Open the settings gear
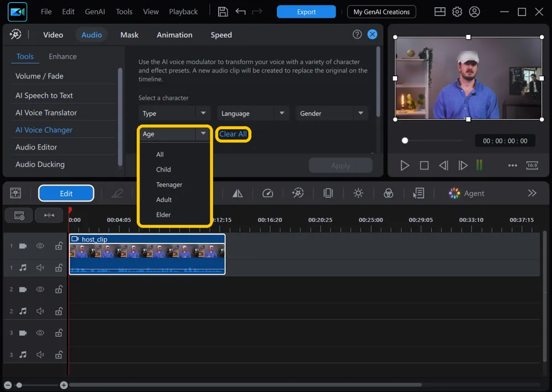 (x=457, y=12)
